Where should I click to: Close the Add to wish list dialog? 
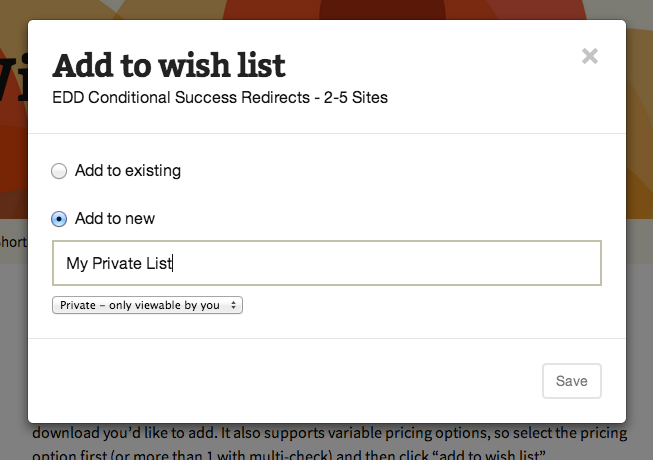point(590,56)
